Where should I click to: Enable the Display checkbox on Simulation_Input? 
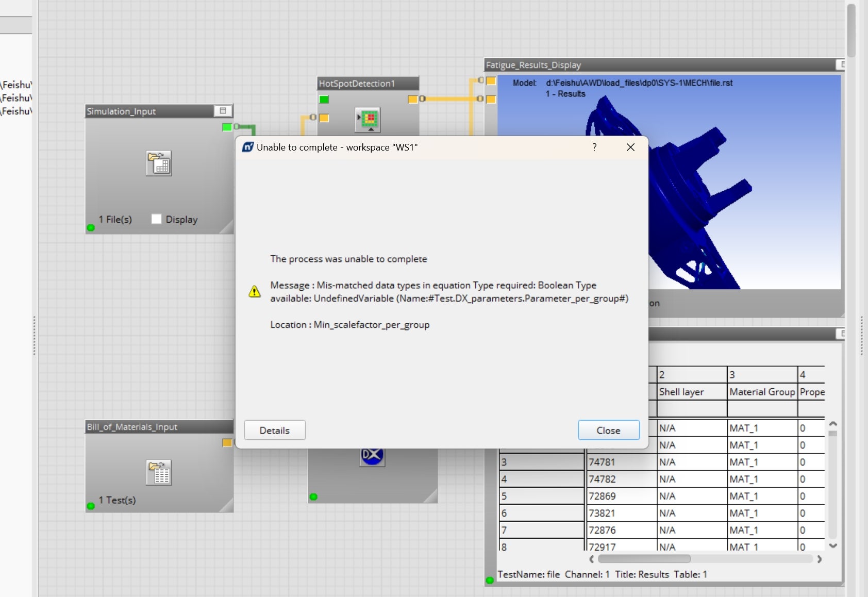[x=156, y=219]
